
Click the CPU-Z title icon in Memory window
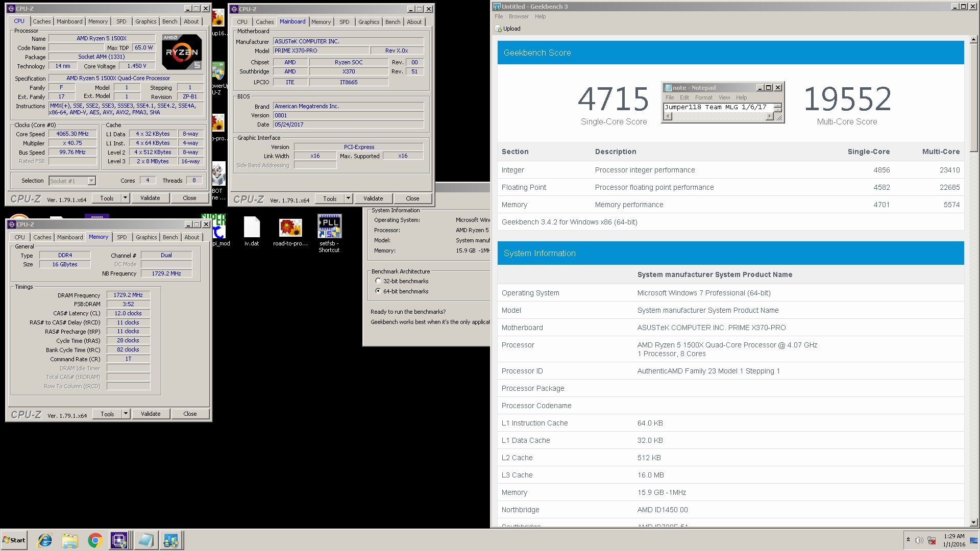click(x=11, y=224)
